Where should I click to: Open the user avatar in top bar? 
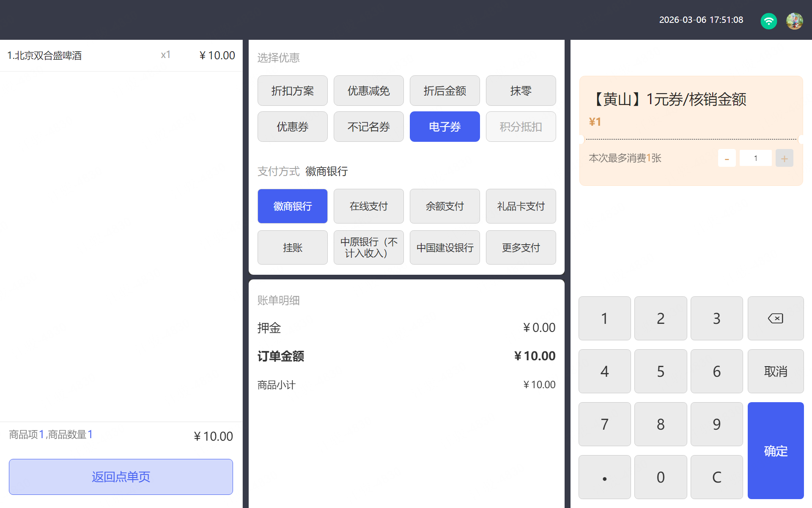pos(794,20)
